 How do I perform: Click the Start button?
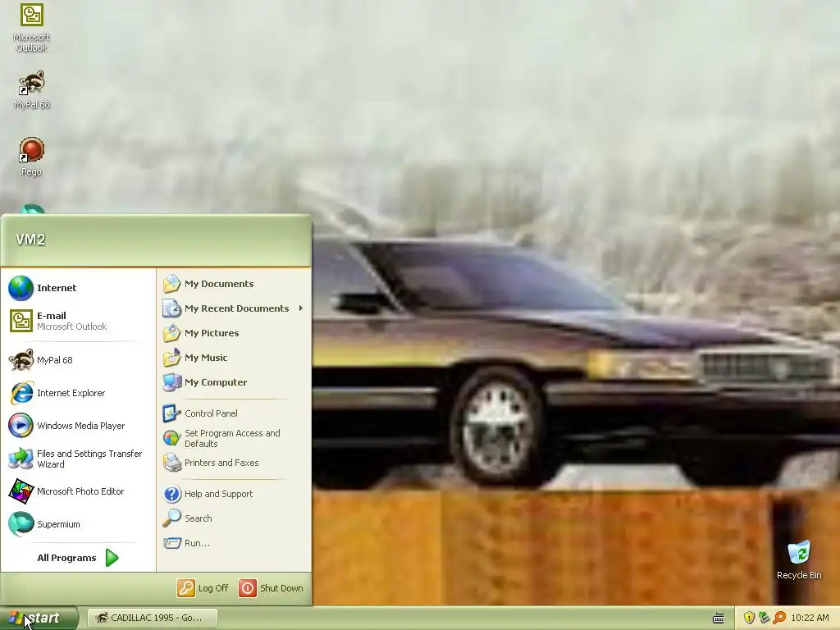coord(39,618)
